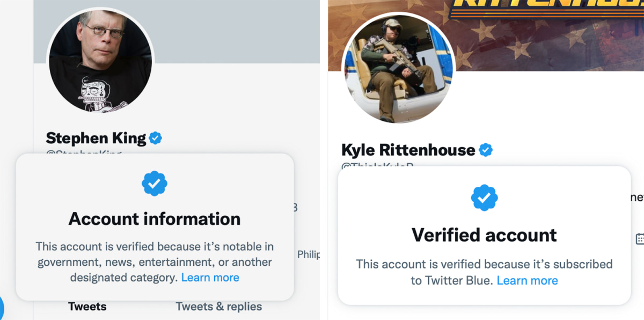
Task: Select the Kyle Rittenhouse display name
Action: click(408, 150)
